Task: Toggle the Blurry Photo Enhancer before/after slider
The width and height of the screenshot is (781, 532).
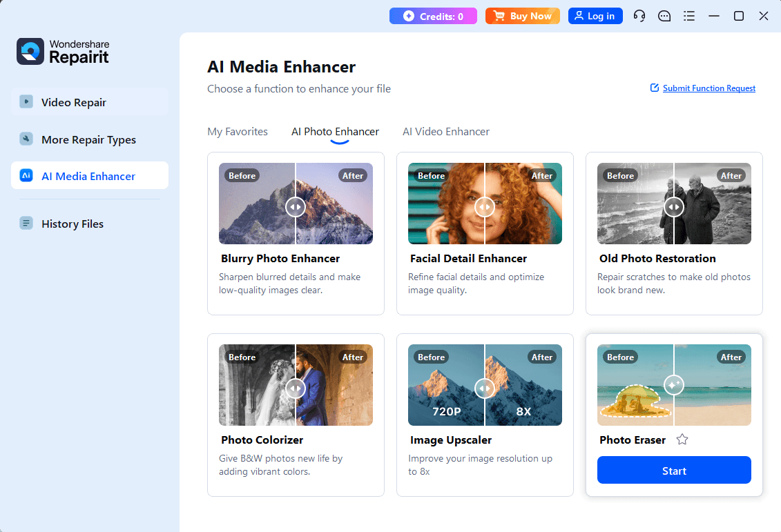Action: [296, 206]
